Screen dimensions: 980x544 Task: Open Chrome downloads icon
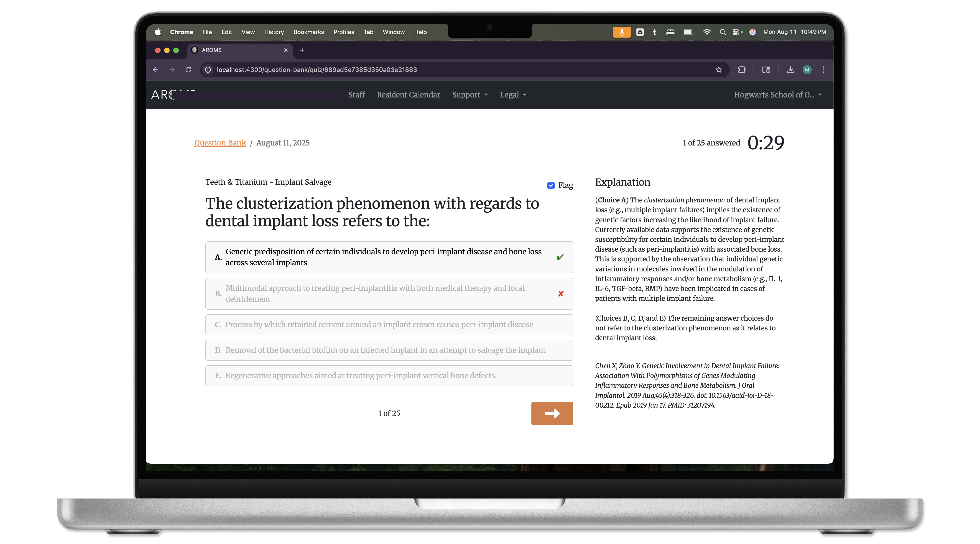(791, 70)
